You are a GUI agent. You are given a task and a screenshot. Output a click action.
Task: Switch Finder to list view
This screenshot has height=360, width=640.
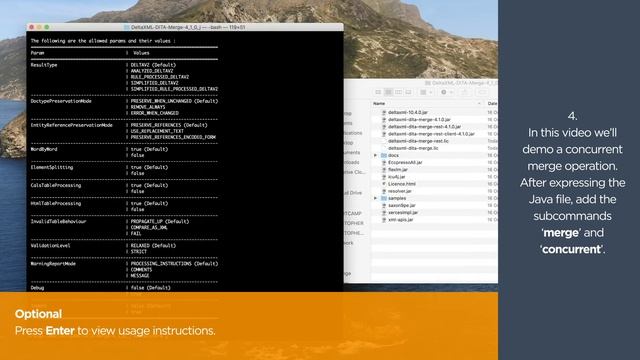coord(389,92)
